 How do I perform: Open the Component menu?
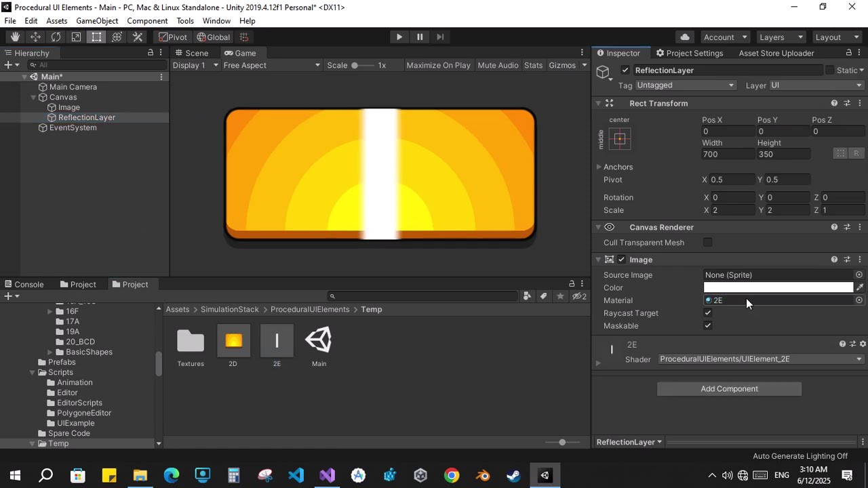(147, 21)
